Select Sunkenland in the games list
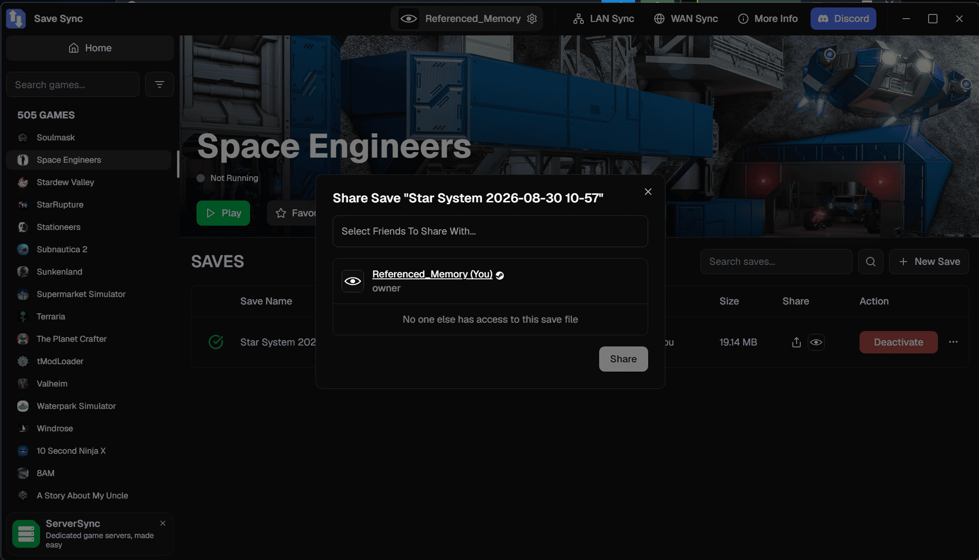This screenshot has width=979, height=560. [89, 272]
